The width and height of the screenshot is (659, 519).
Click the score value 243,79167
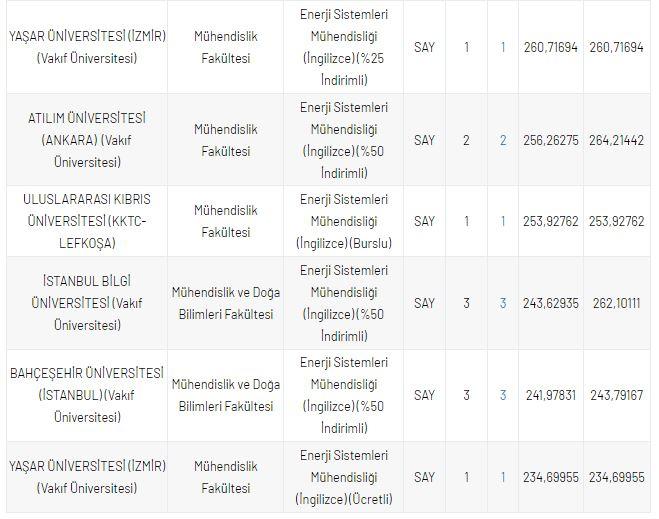pyautogui.click(x=616, y=395)
